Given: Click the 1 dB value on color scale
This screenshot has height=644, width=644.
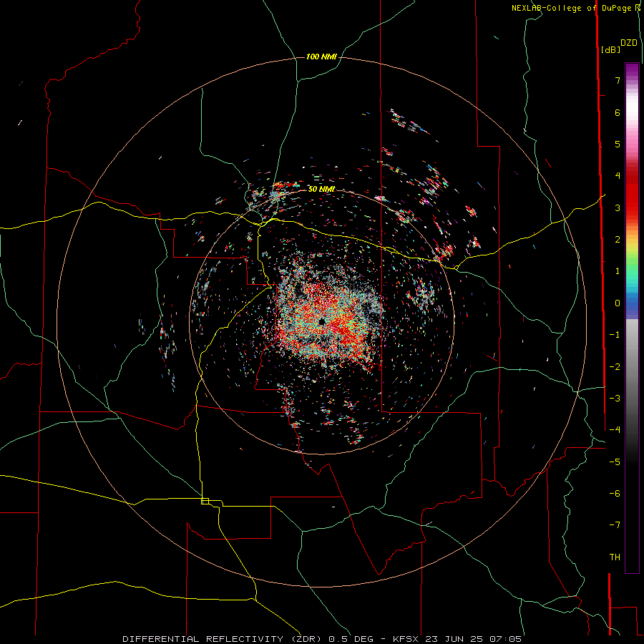Looking at the screenshot, I should (x=618, y=271).
